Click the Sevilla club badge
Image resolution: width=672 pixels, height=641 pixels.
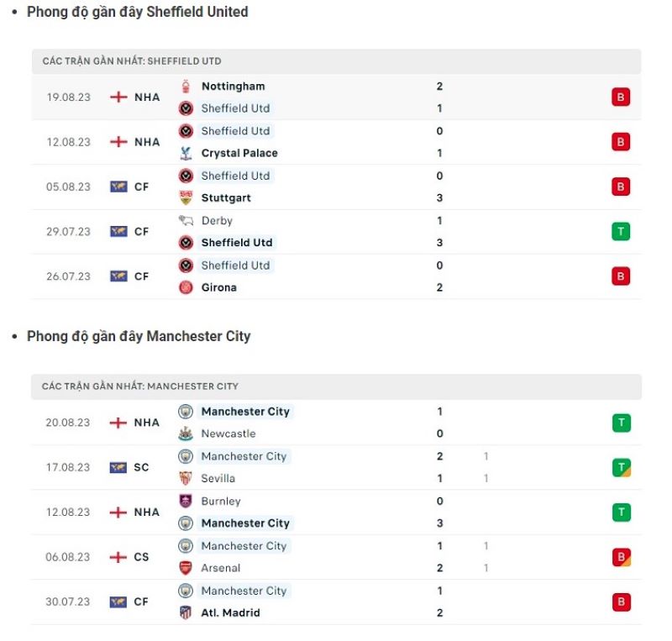[186, 478]
